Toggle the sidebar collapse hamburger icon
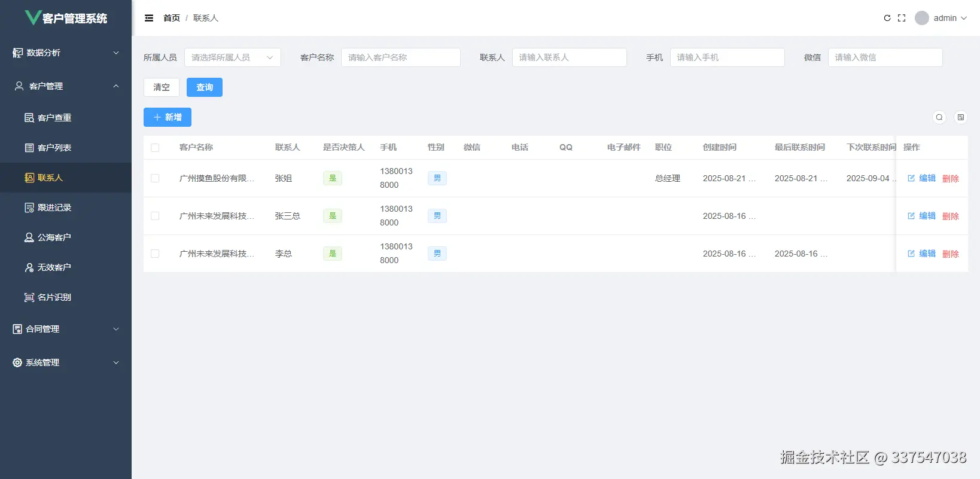980x479 pixels. point(149,18)
